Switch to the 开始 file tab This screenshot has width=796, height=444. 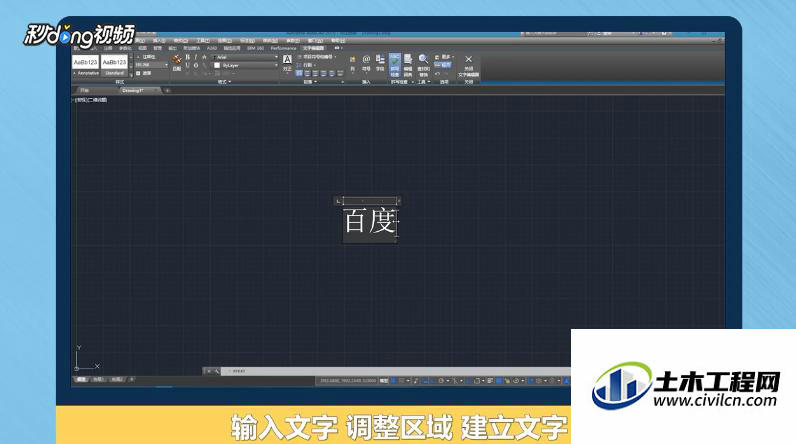(85, 90)
